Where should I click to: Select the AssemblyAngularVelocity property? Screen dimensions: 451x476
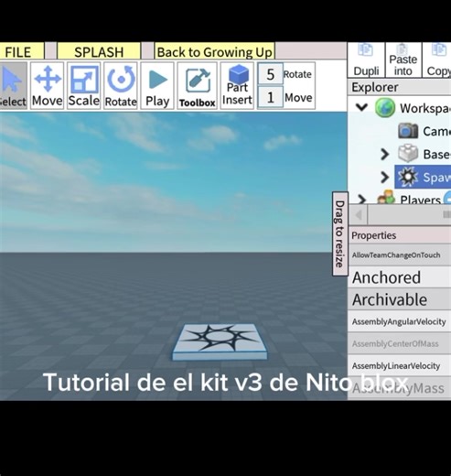[x=400, y=321]
